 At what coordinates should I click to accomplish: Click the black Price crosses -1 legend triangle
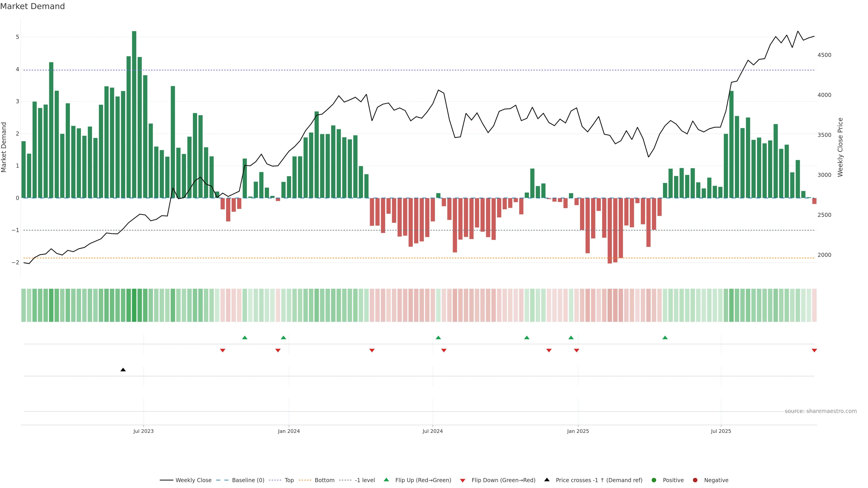pyautogui.click(x=547, y=480)
